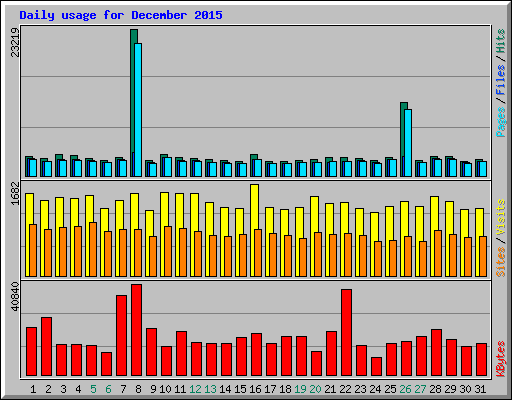Click day label 25 on the x-axis

pos(390,389)
